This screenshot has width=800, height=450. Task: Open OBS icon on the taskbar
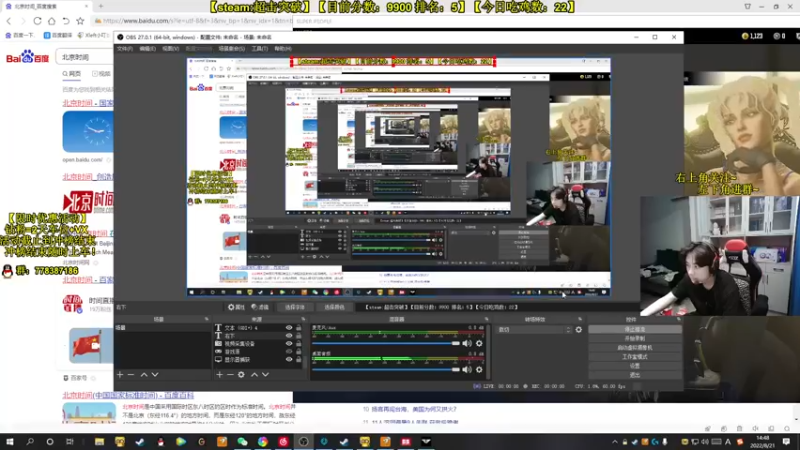[304, 442]
